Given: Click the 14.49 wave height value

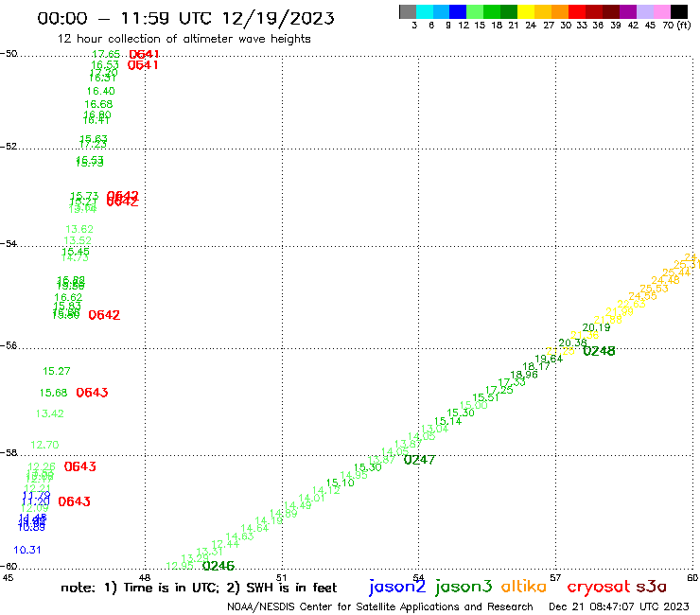Looking at the screenshot, I should (x=298, y=505).
